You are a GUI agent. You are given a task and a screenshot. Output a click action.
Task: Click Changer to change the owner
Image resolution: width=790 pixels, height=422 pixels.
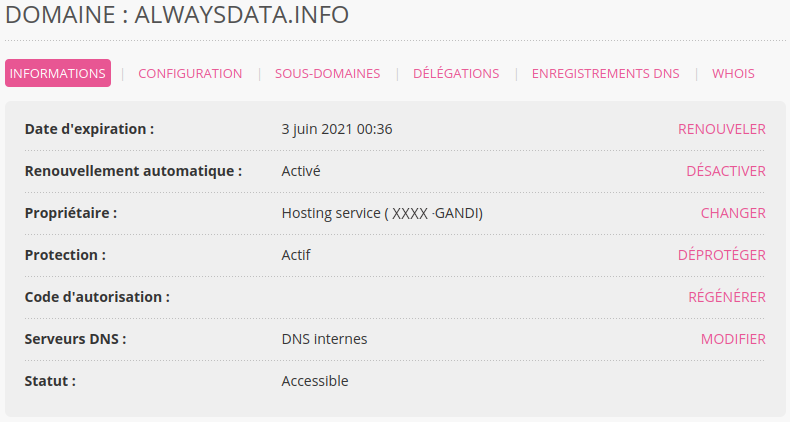pyautogui.click(x=733, y=213)
